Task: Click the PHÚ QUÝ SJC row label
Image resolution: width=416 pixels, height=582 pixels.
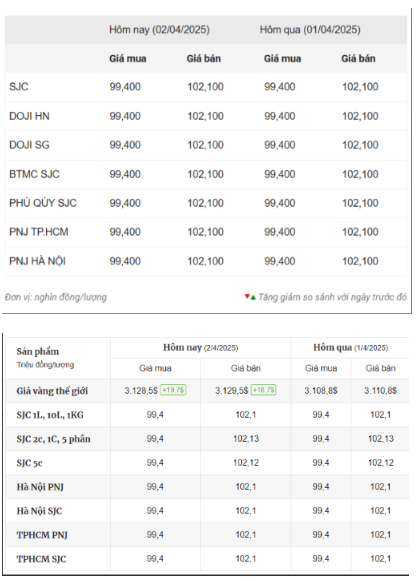Action: (x=43, y=203)
